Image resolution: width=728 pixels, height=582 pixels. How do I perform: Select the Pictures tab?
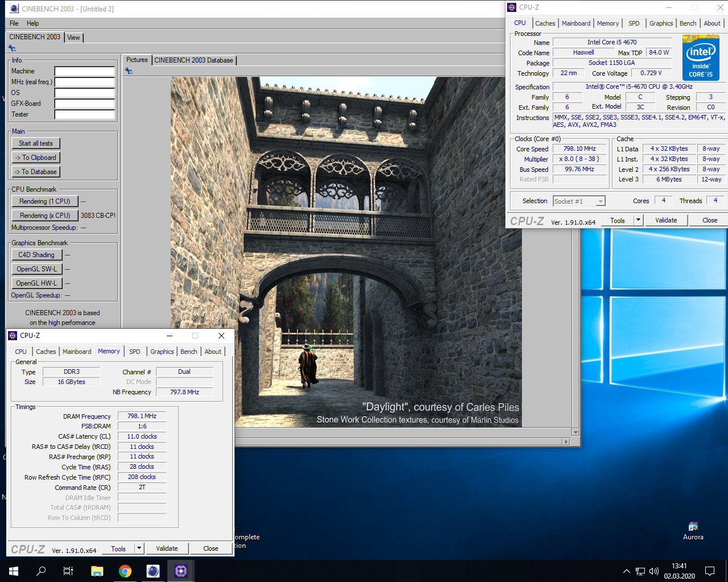137,60
